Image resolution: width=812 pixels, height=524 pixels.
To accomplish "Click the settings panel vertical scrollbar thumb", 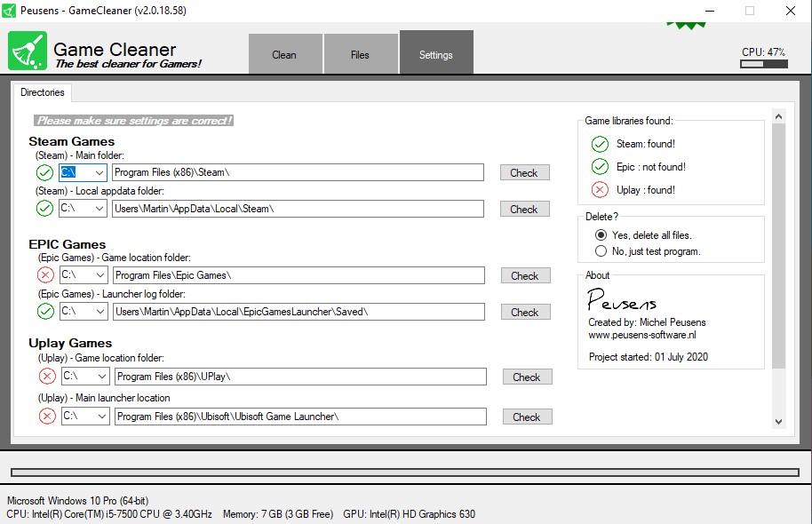I will [778, 247].
